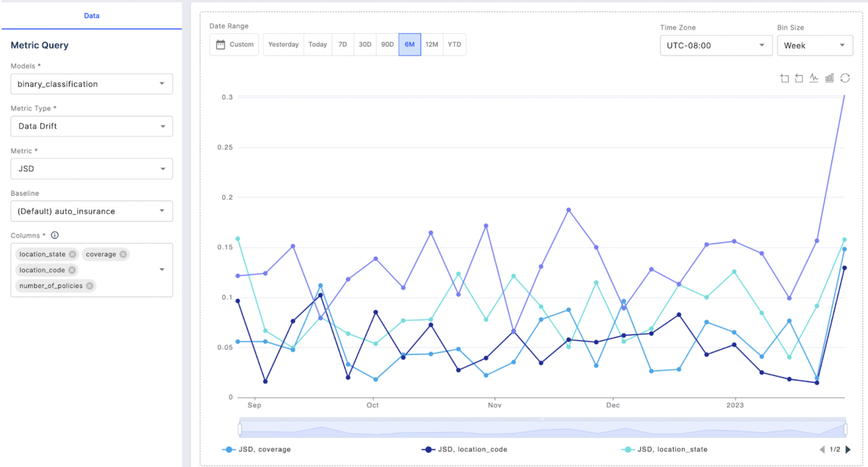This screenshot has width=868, height=467.
Task: Open the Models dropdown binary_classification
Action: pyautogui.click(x=92, y=84)
